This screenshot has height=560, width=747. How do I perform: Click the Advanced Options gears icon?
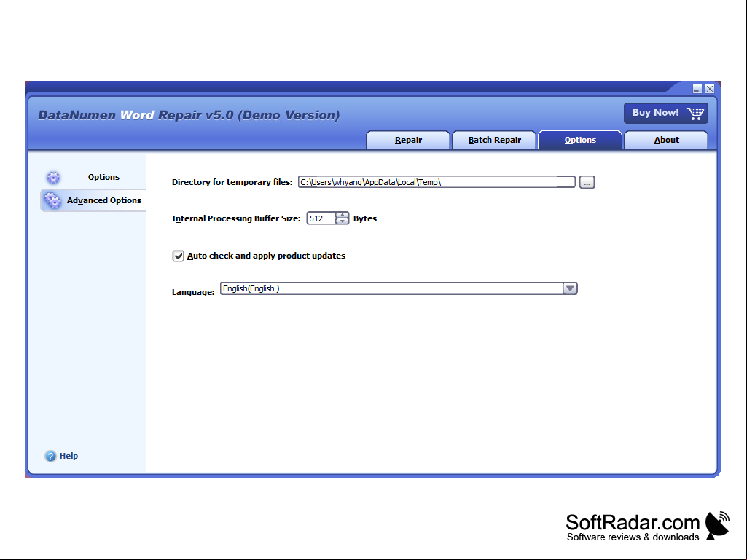pos(52,200)
